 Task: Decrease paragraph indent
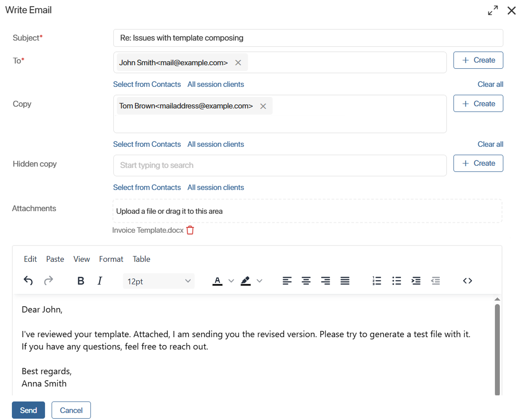click(435, 281)
